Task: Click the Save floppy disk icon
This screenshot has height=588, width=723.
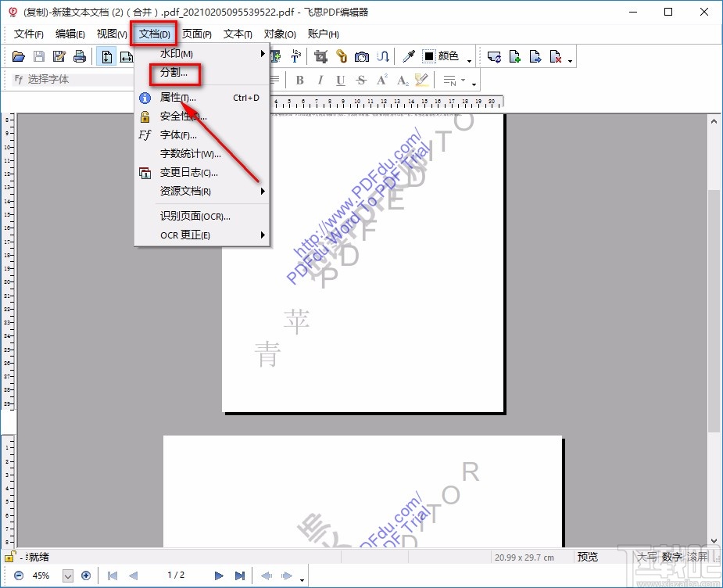Action: (39, 57)
